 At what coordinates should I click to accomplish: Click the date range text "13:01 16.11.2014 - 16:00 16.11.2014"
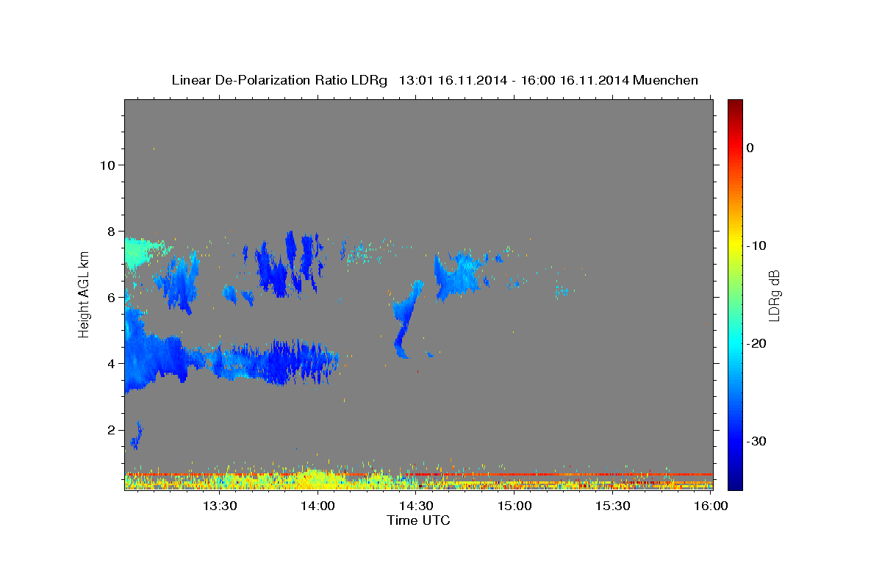[514, 80]
